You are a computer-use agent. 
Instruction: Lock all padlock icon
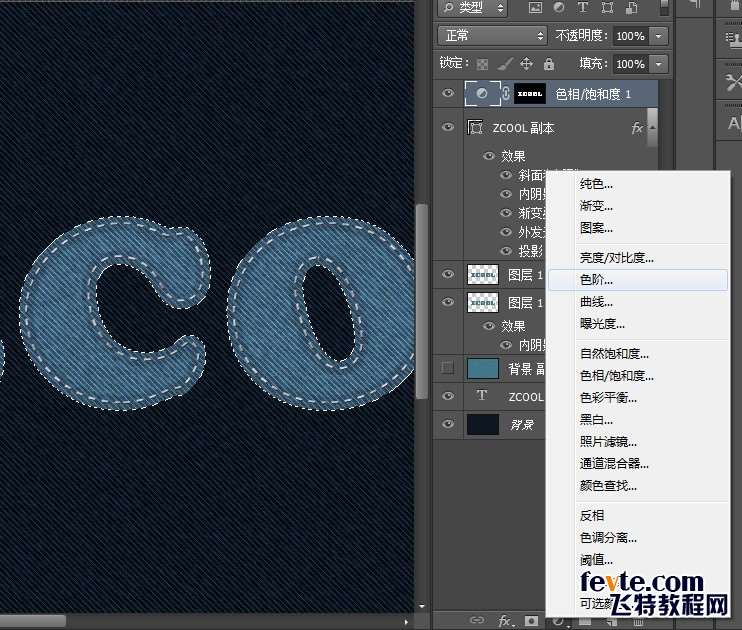tap(549, 64)
